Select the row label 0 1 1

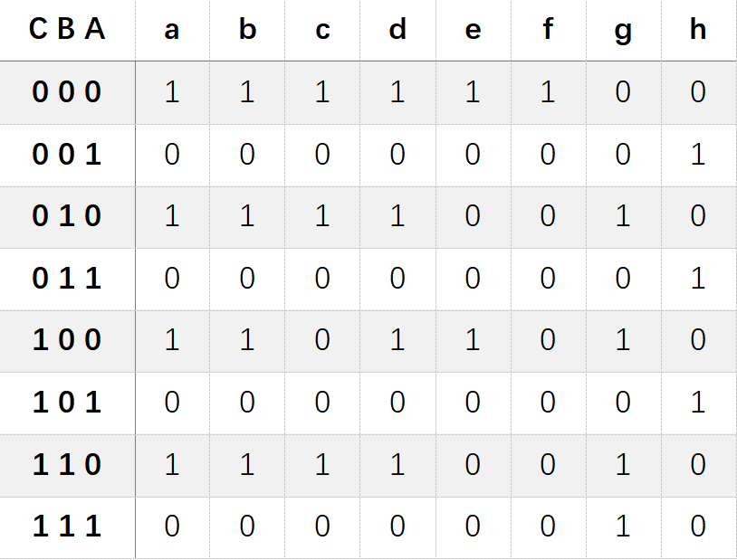tap(67, 278)
